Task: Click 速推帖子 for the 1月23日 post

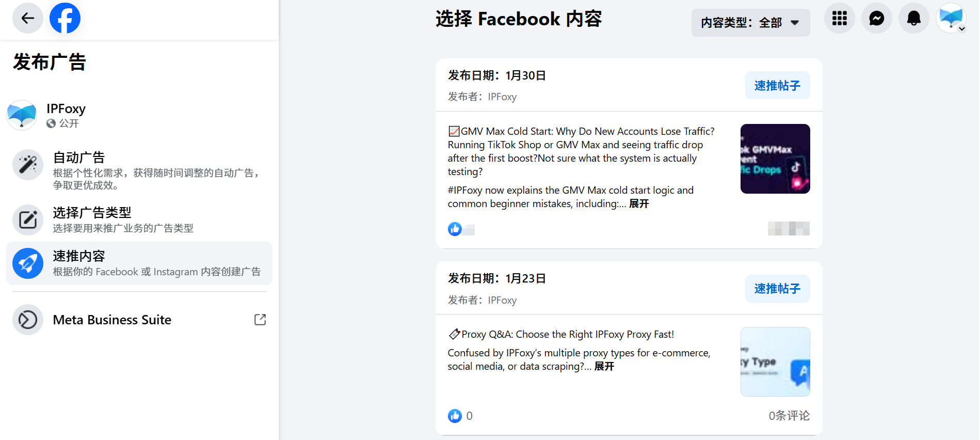Action: (777, 289)
